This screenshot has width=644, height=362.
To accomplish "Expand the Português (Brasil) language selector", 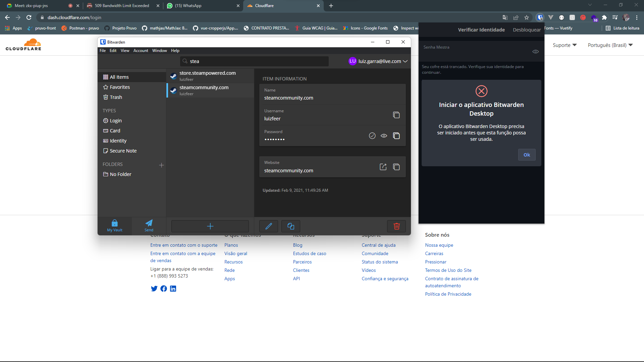I will pyautogui.click(x=610, y=45).
